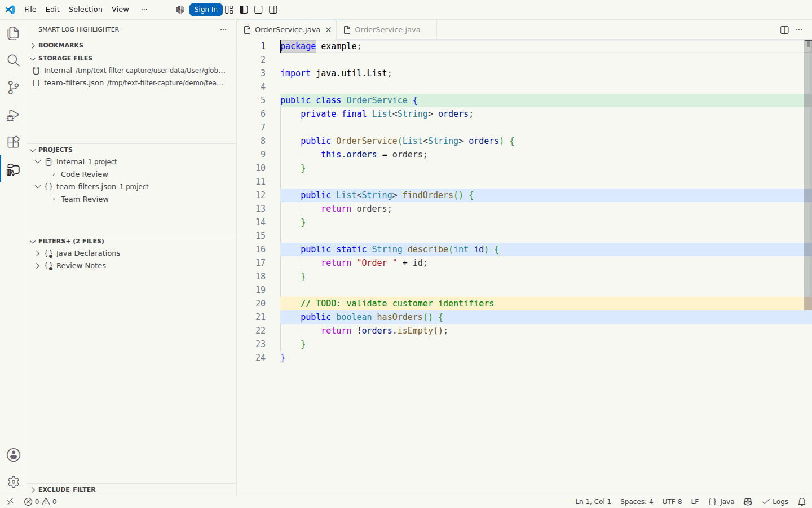Viewport: 812px width, 508px height.
Task: Open the Accounts menu icon
Action: (x=14, y=455)
